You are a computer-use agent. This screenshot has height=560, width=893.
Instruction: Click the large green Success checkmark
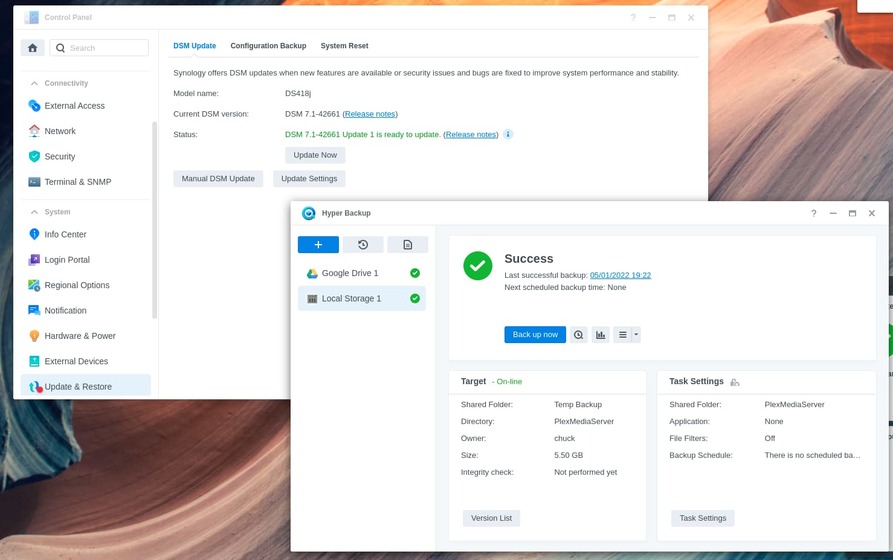pyautogui.click(x=478, y=265)
